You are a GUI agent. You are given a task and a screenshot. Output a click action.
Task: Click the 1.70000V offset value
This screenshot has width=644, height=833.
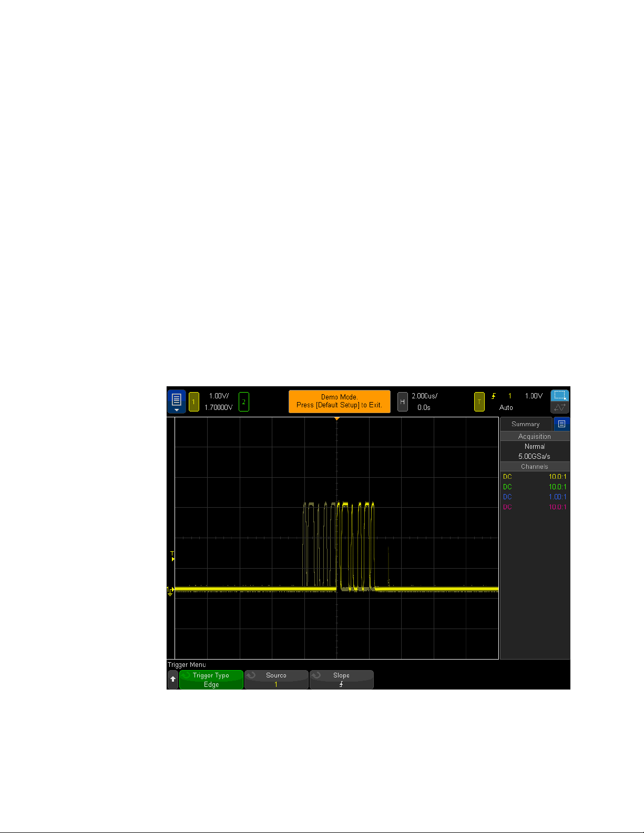point(219,407)
